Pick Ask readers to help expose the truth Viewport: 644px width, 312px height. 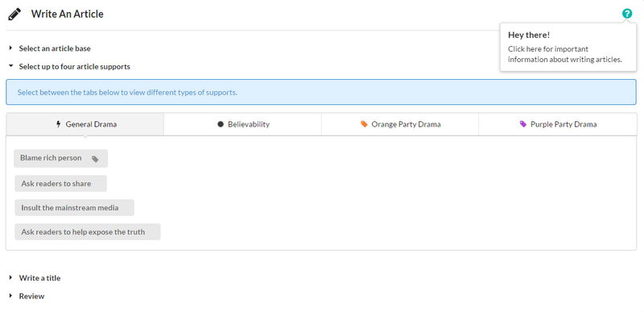click(x=88, y=232)
